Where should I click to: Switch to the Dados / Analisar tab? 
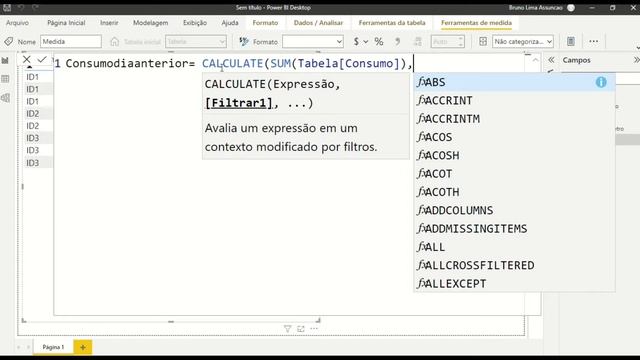point(318,23)
